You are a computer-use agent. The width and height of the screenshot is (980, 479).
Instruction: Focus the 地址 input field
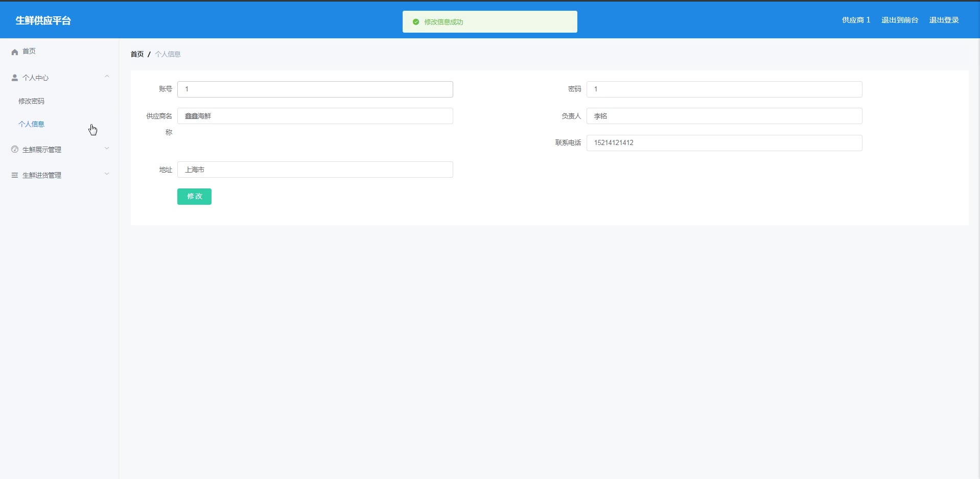315,170
